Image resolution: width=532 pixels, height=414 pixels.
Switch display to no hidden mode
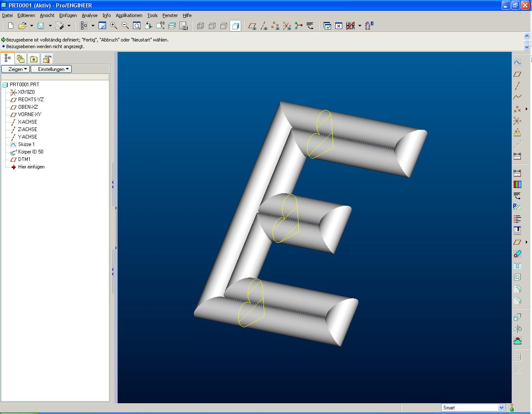click(x=224, y=26)
